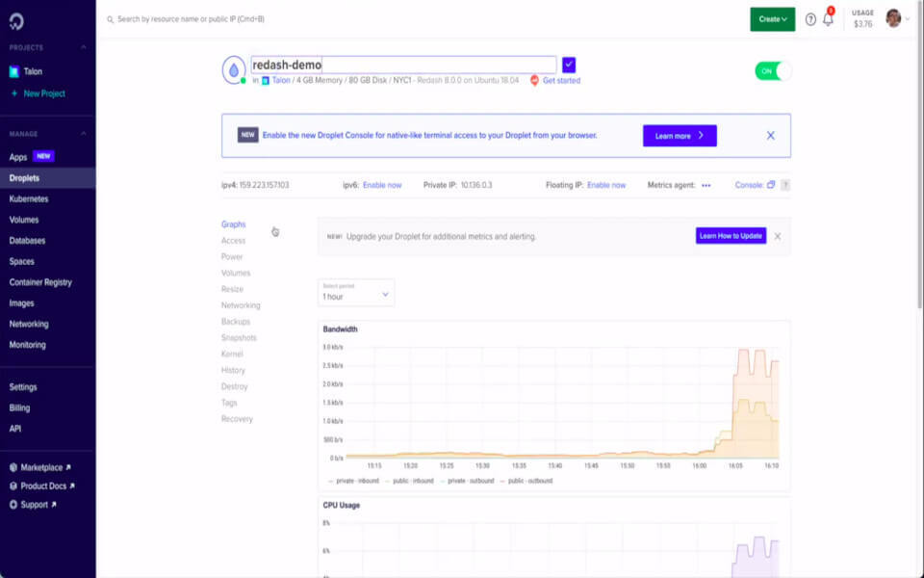Screen dimensions: 924x578
Task: Open Monitoring in sidebar
Action: point(27,345)
